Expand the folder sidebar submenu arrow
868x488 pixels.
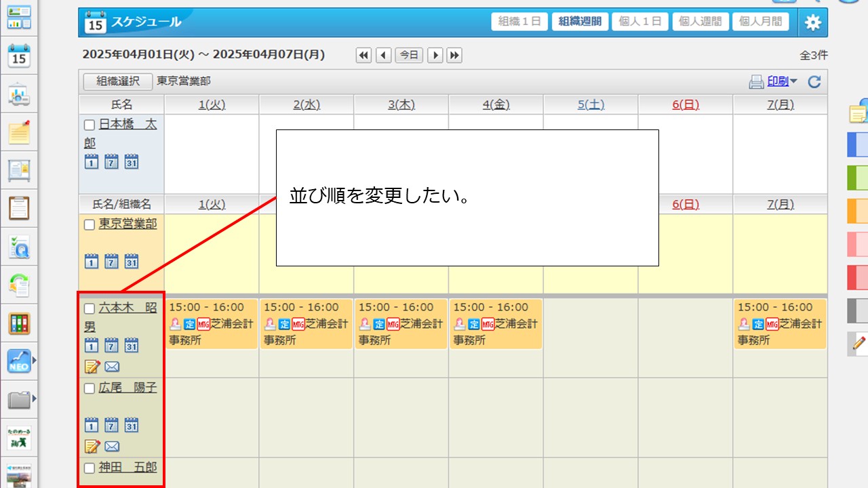[34, 399]
